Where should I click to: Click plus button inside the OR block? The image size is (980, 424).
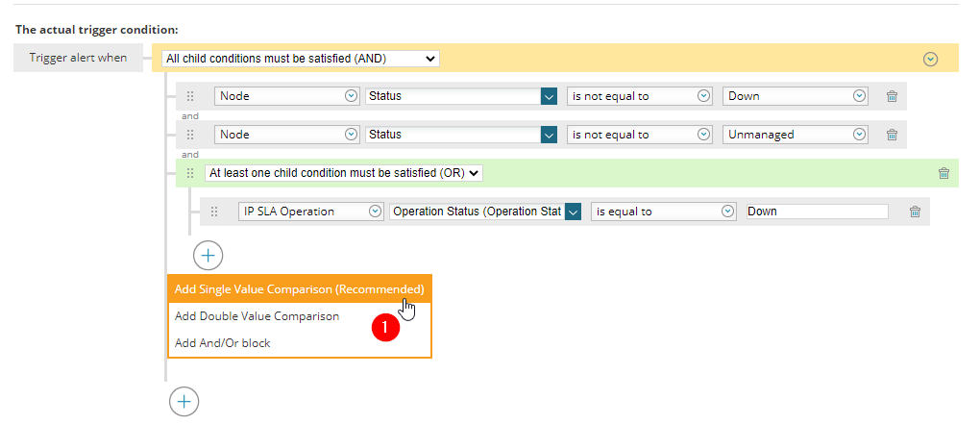208,255
